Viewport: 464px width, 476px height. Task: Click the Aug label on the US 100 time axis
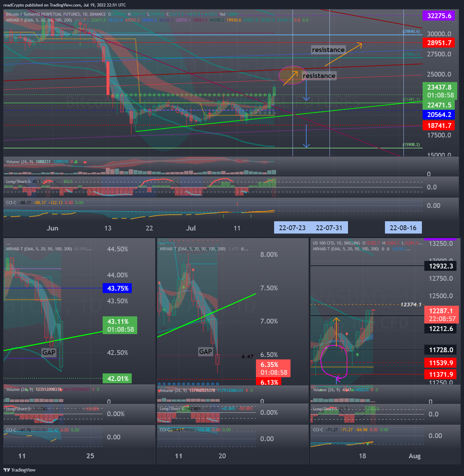(414, 456)
